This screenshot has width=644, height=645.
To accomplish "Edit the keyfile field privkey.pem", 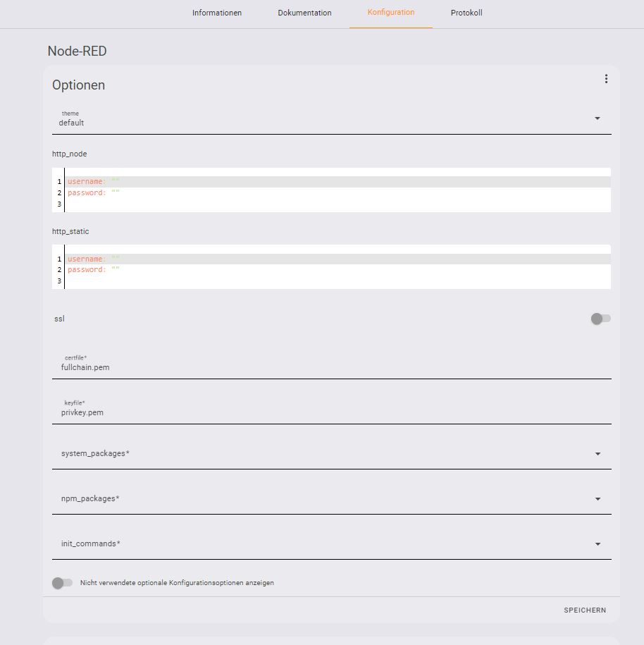I will [331, 408].
